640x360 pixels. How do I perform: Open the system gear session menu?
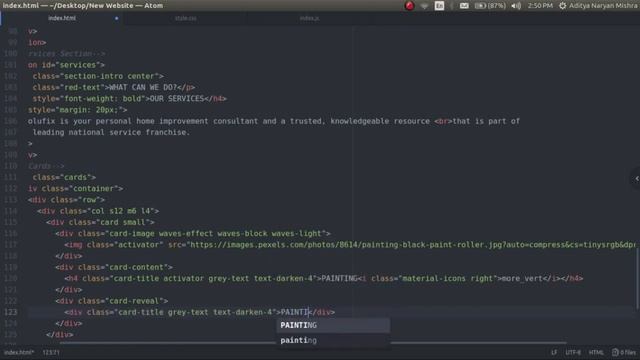coord(562,6)
